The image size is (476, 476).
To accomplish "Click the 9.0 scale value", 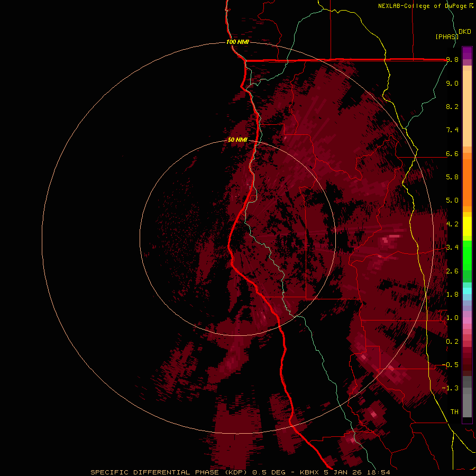I will [452, 83].
